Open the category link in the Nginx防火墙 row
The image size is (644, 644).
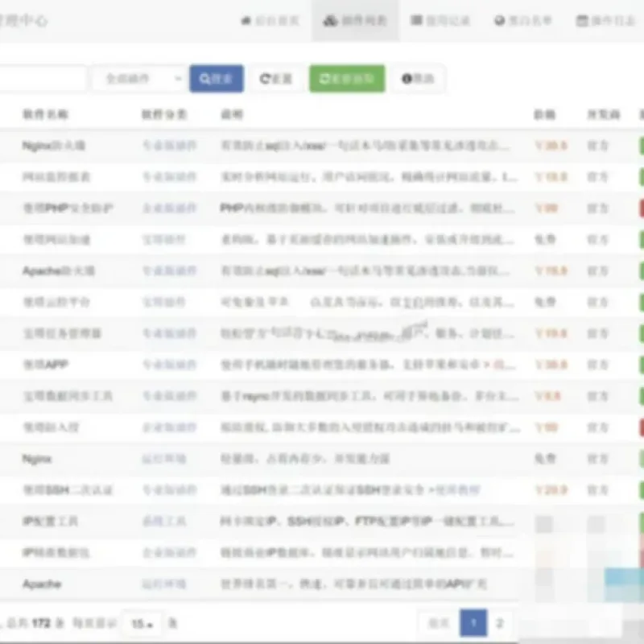click(169, 146)
